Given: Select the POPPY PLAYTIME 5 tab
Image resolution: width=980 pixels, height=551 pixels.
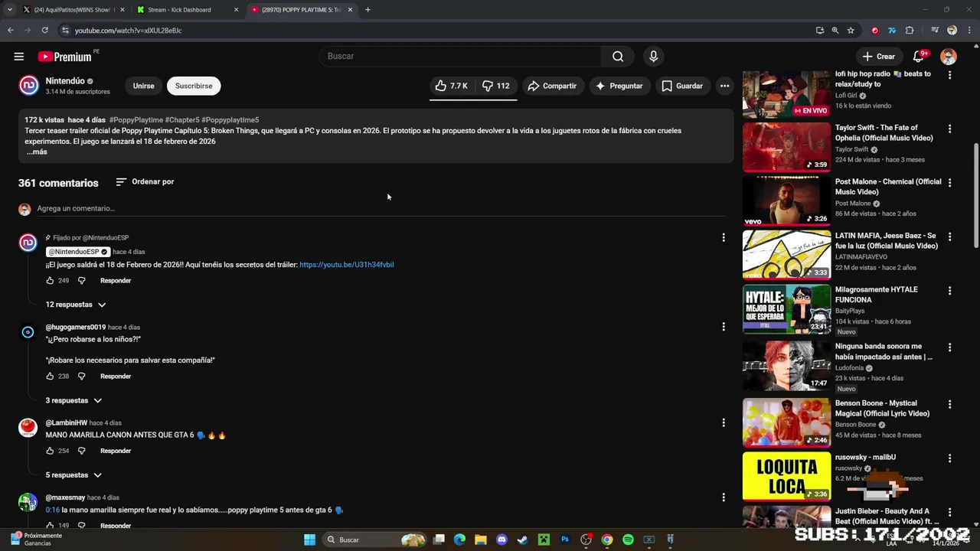Looking at the screenshot, I should click(x=302, y=10).
